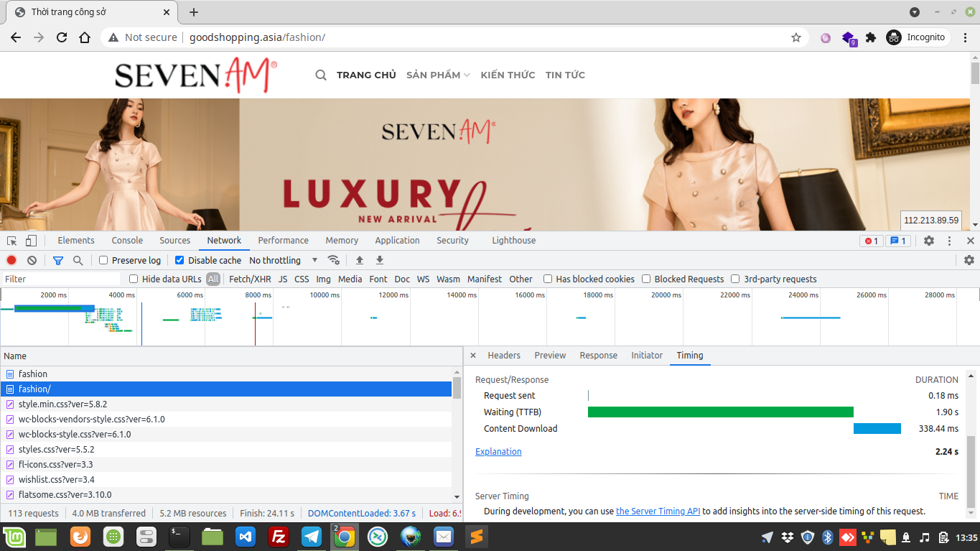Check Hide data URLs option

pos(134,279)
